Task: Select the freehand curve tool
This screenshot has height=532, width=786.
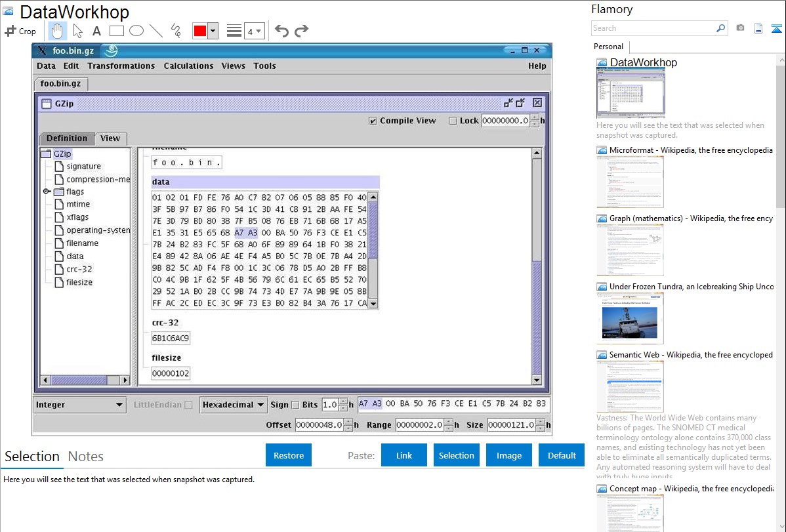Action: 176,31
